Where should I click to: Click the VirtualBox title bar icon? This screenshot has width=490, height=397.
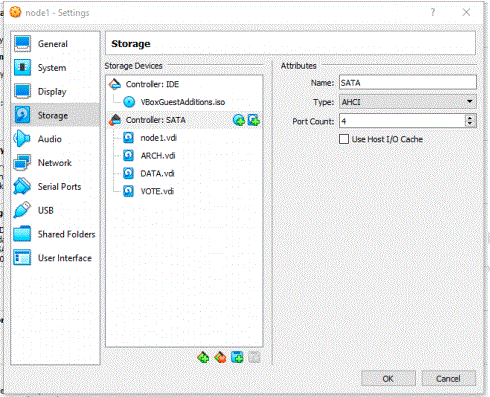point(15,12)
